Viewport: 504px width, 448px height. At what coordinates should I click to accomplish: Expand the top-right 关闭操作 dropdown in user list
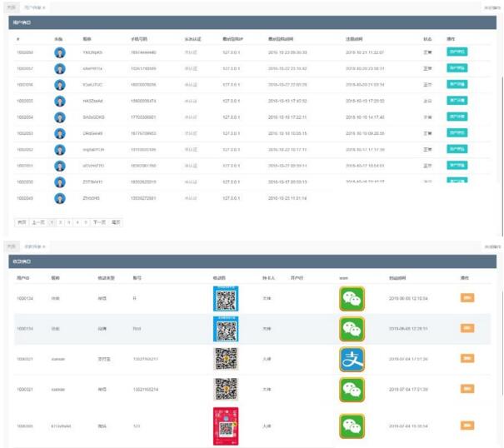click(x=492, y=7)
